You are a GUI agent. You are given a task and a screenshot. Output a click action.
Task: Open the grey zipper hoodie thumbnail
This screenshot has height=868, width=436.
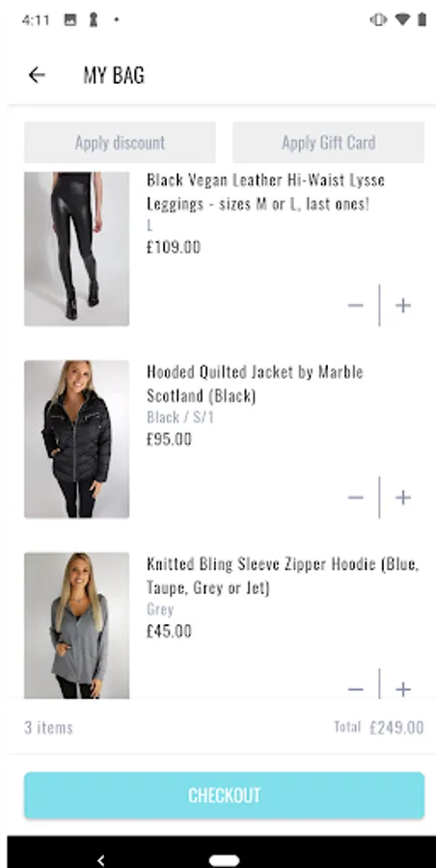point(76,626)
